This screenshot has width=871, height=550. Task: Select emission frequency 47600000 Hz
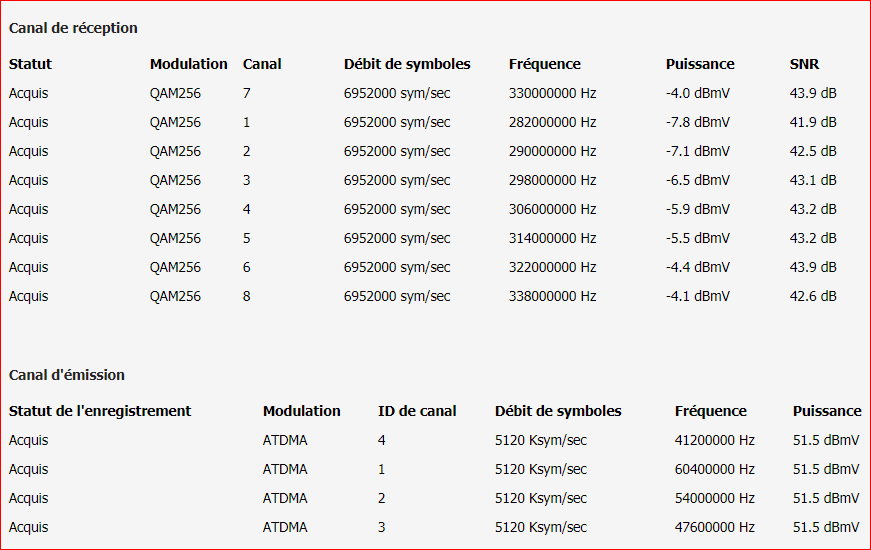pyautogui.click(x=714, y=527)
